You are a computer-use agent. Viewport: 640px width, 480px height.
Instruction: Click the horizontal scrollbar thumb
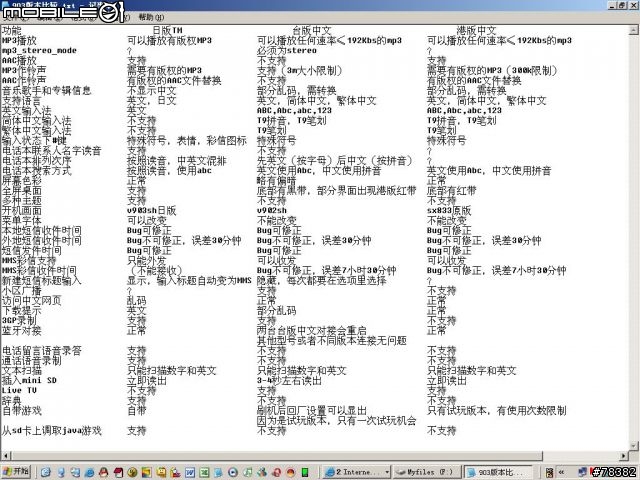[x=276, y=455]
